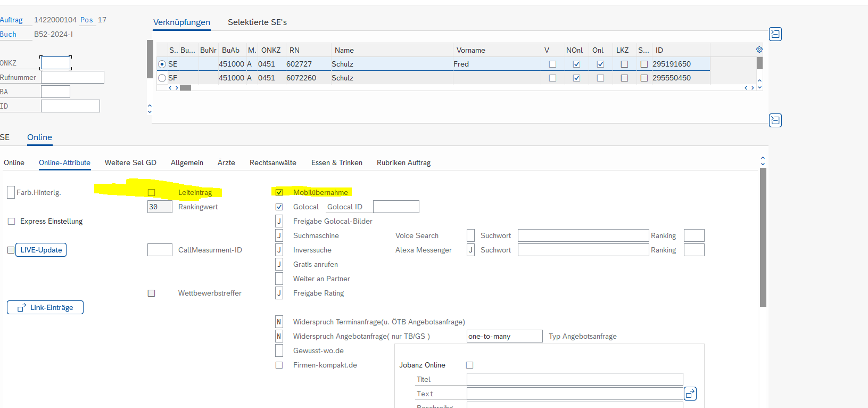Screen dimensions: 868x408
Task: Click the Voice Search Ranking field
Action: [694, 235]
